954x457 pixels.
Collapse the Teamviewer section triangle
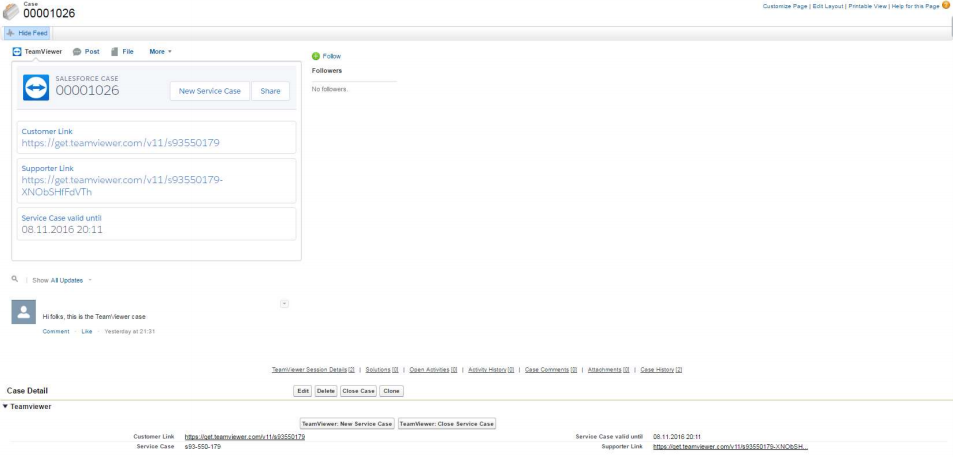coord(5,406)
